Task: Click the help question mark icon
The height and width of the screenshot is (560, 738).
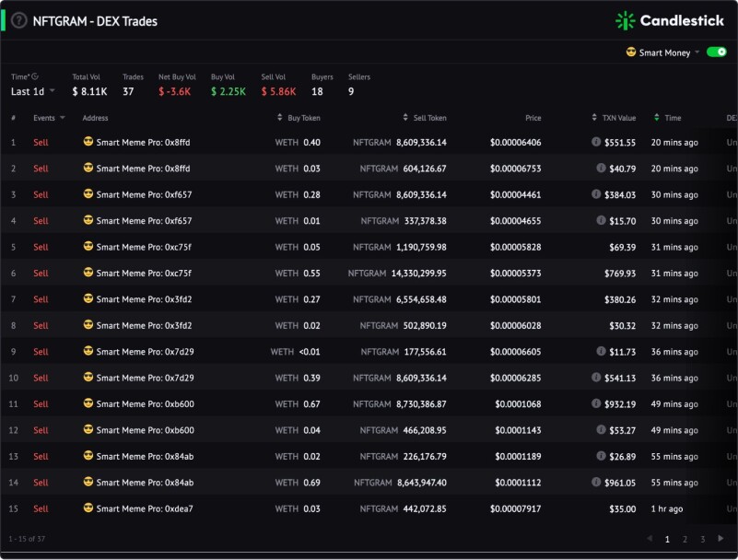Action: 18,20
